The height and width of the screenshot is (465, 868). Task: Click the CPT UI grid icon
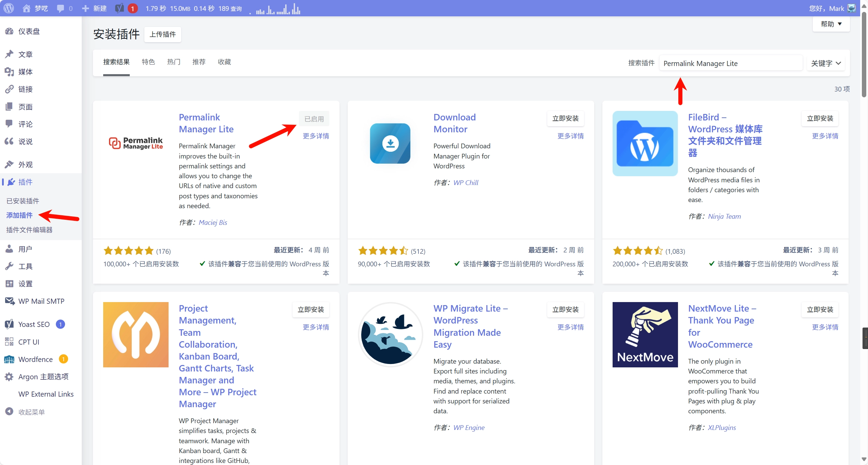click(x=9, y=342)
